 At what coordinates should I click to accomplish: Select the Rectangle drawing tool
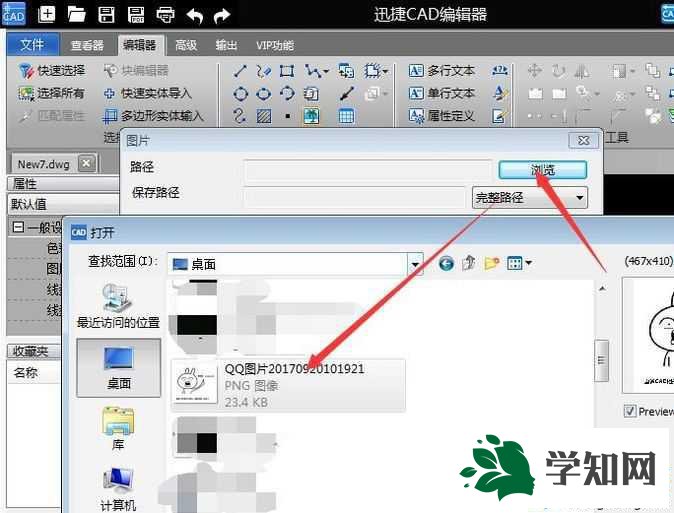287,71
